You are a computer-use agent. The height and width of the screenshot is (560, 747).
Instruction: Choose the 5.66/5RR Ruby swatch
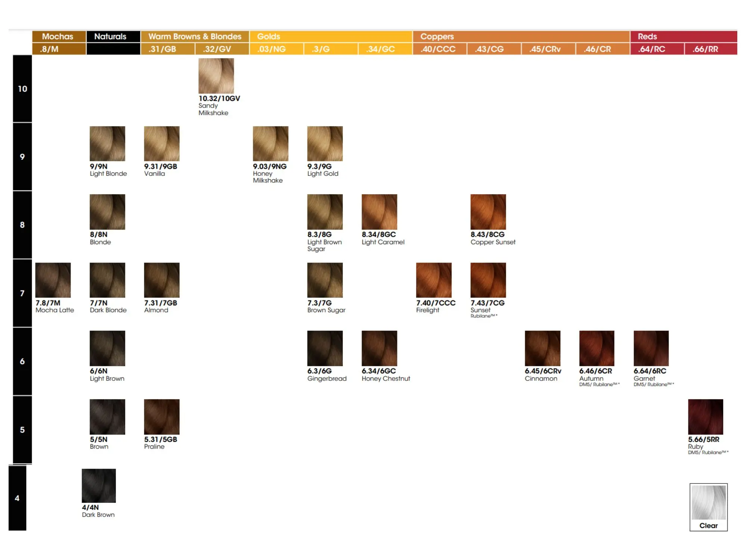coord(705,417)
